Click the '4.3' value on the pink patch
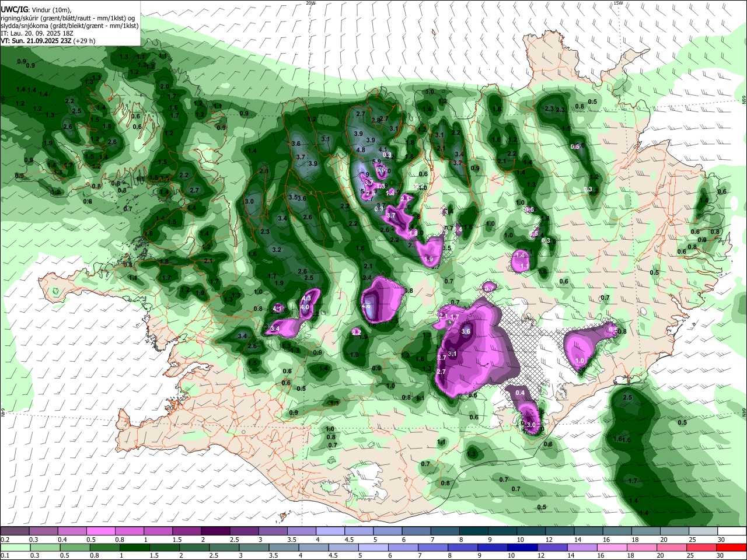 [x=307, y=299]
